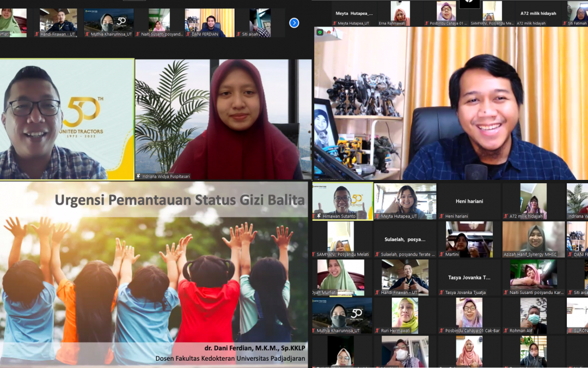
Task: Click muted mic icon beside Ruri Hermawati
Action: tap(378, 331)
